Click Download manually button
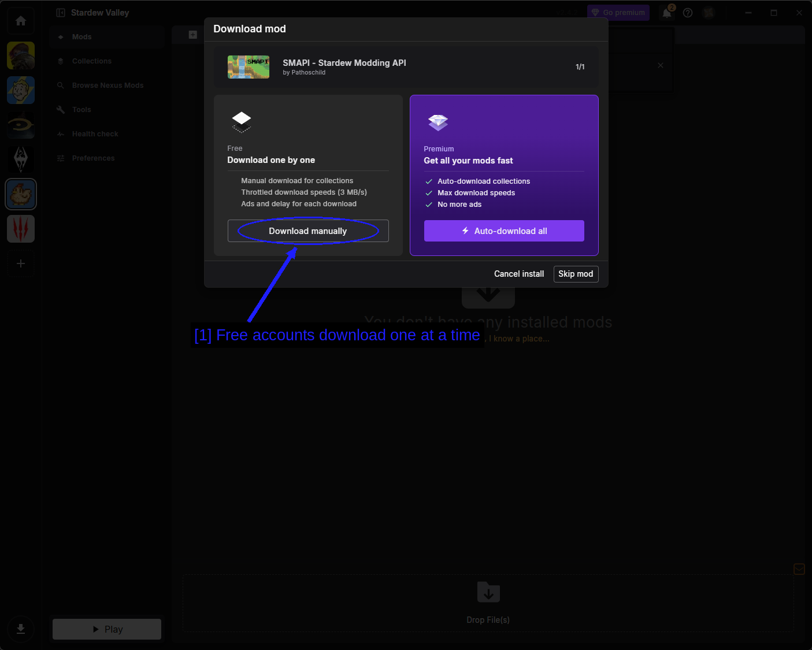812x650 pixels. tap(308, 231)
